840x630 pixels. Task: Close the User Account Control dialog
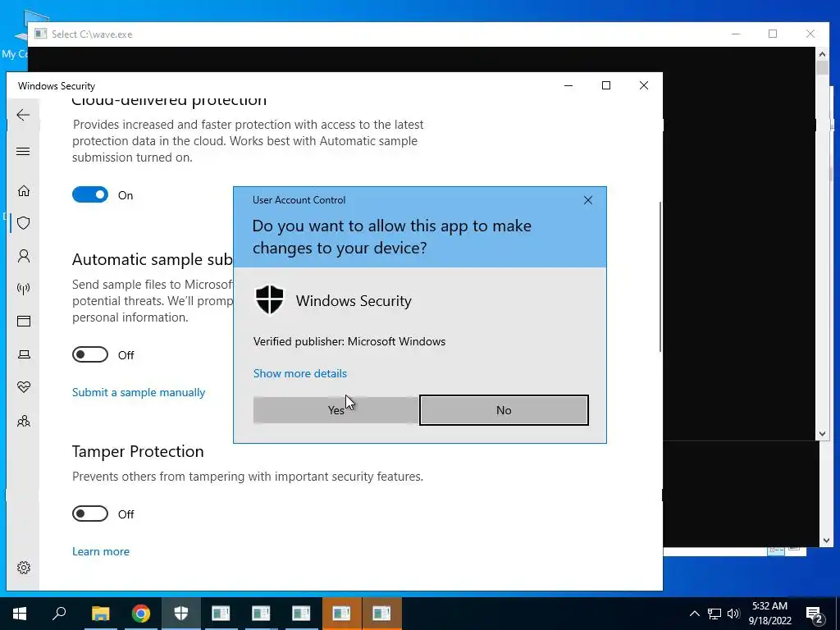coord(587,200)
